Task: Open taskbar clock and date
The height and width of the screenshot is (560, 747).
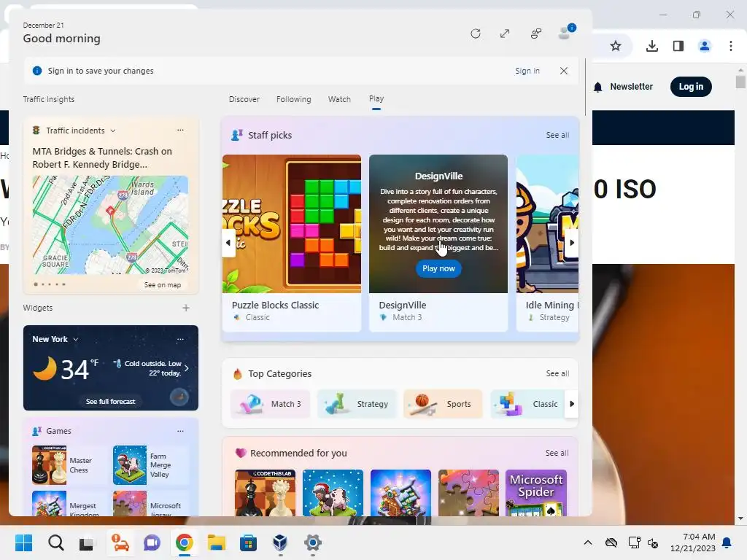Action: 693,542
